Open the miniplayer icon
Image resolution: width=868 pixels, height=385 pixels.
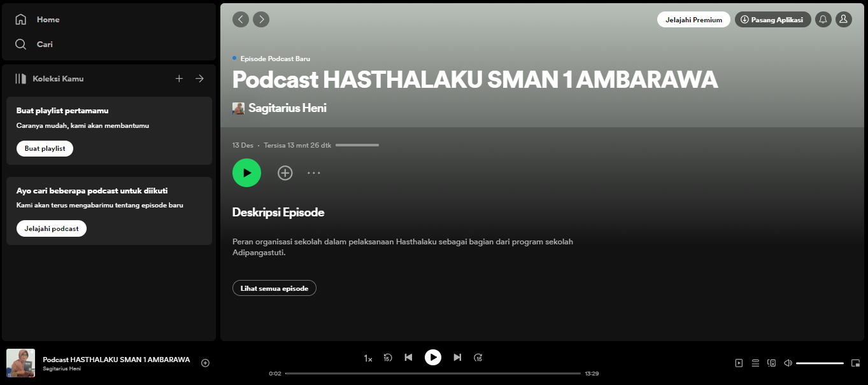coord(855,363)
